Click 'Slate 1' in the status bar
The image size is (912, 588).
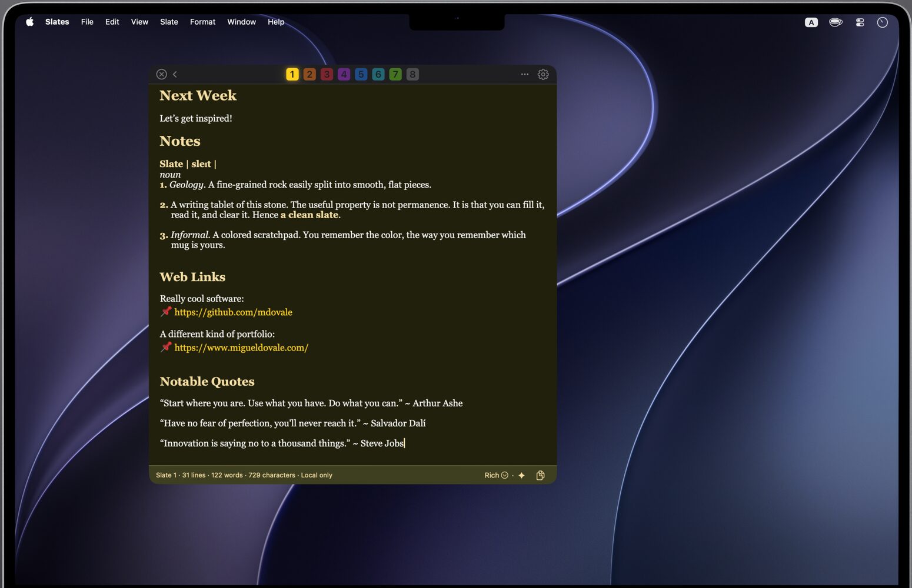(166, 475)
